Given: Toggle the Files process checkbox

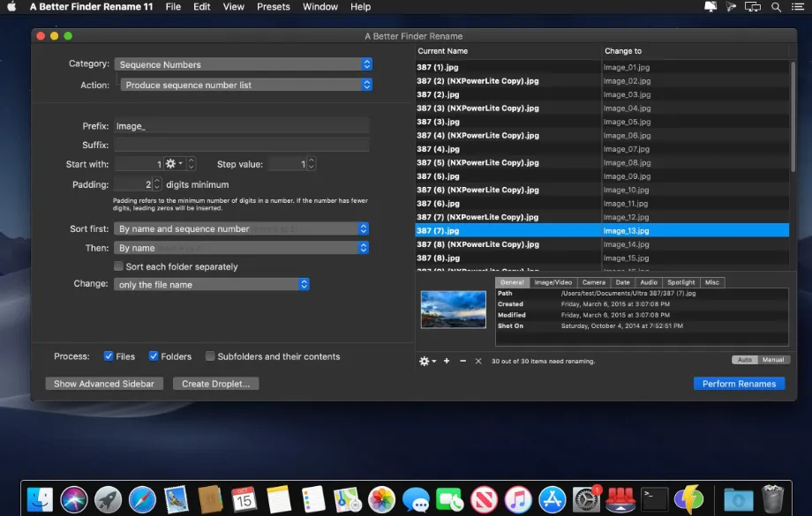Looking at the screenshot, I should pos(109,356).
